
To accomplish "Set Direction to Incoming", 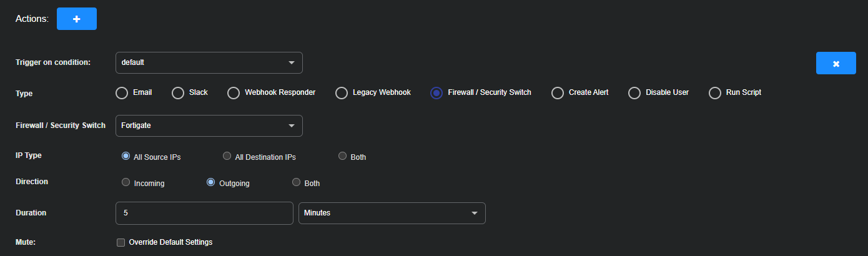I will 126,182.
